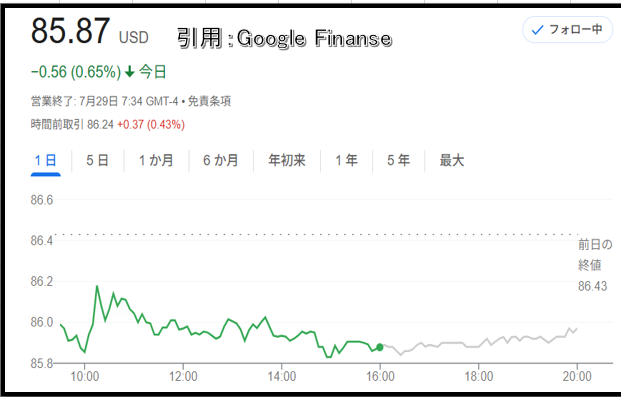Click the 10:00 time axis label
621x397 pixels.
[x=84, y=376]
